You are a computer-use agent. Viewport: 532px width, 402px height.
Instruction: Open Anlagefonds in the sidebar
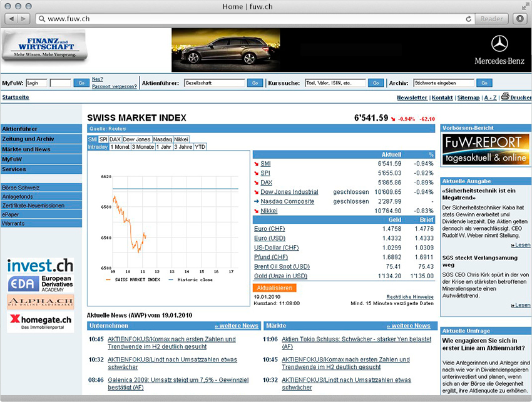pyautogui.click(x=41, y=196)
